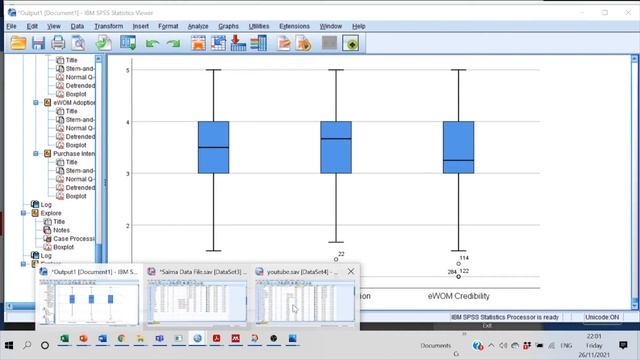This screenshot has height=360, width=640.
Task: Open Excel from the taskbar
Action: [x=64, y=339]
